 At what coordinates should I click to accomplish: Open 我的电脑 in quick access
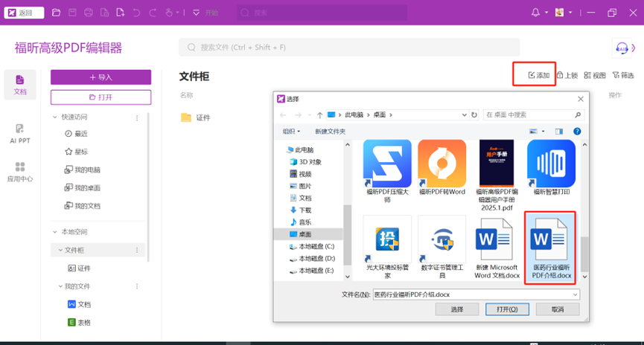click(x=82, y=170)
